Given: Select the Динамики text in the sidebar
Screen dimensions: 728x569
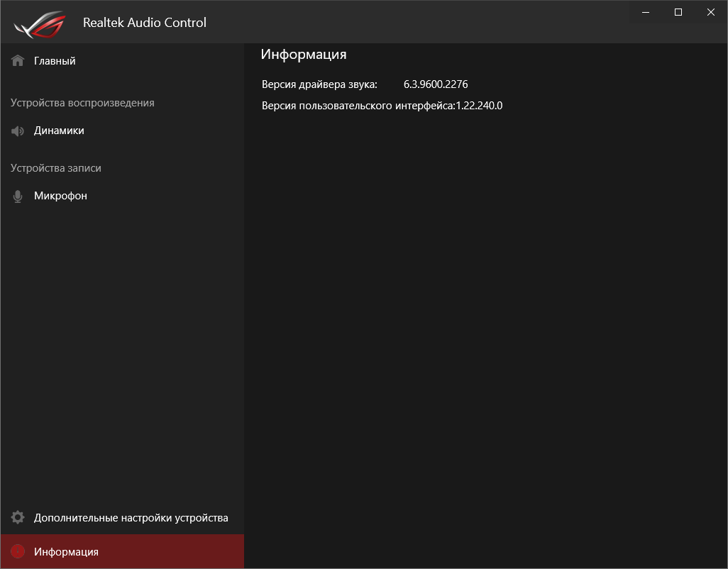Looking at the screenshot, I should (59, 131).
